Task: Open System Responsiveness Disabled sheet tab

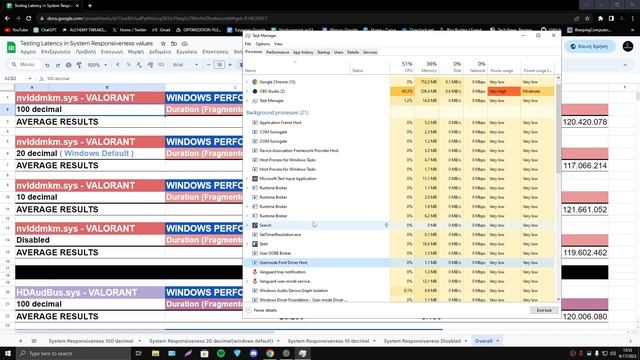Action: tap(422, 341)
